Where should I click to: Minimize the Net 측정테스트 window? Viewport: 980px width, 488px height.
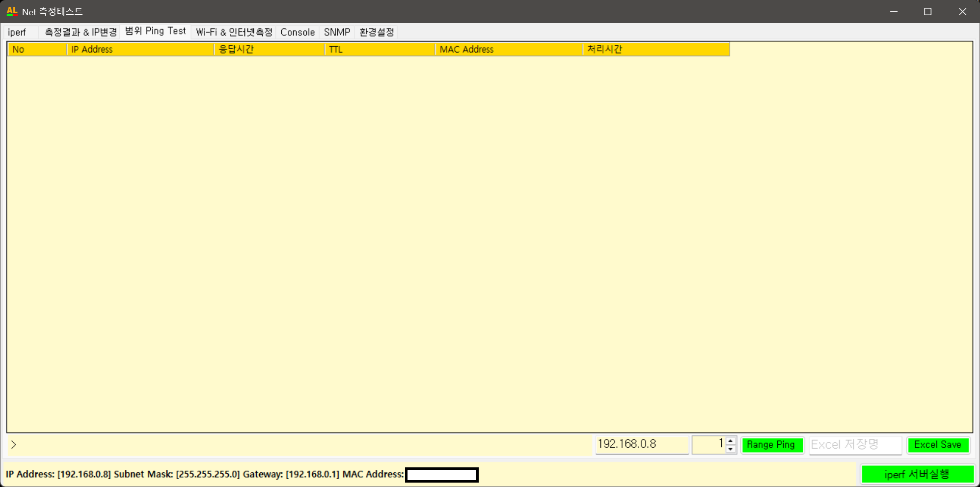click(x=894, y=11)
